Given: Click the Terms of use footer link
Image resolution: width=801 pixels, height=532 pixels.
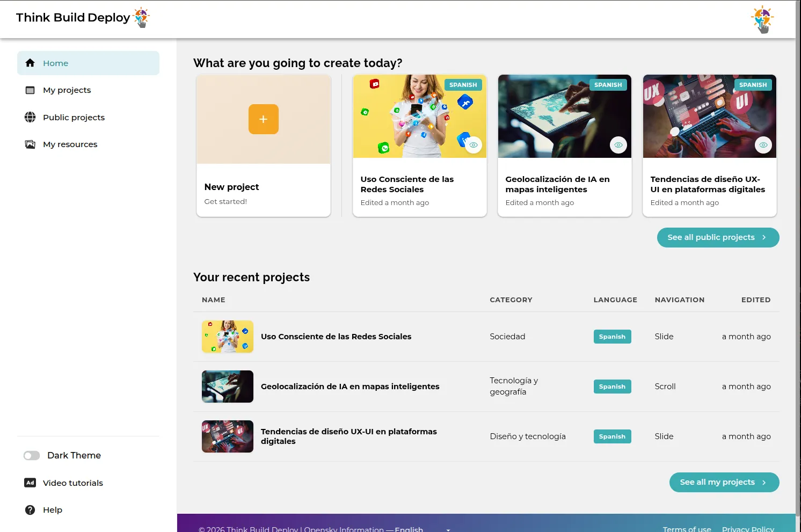Looking at the screenshot, I should click(x=687, y=529).
